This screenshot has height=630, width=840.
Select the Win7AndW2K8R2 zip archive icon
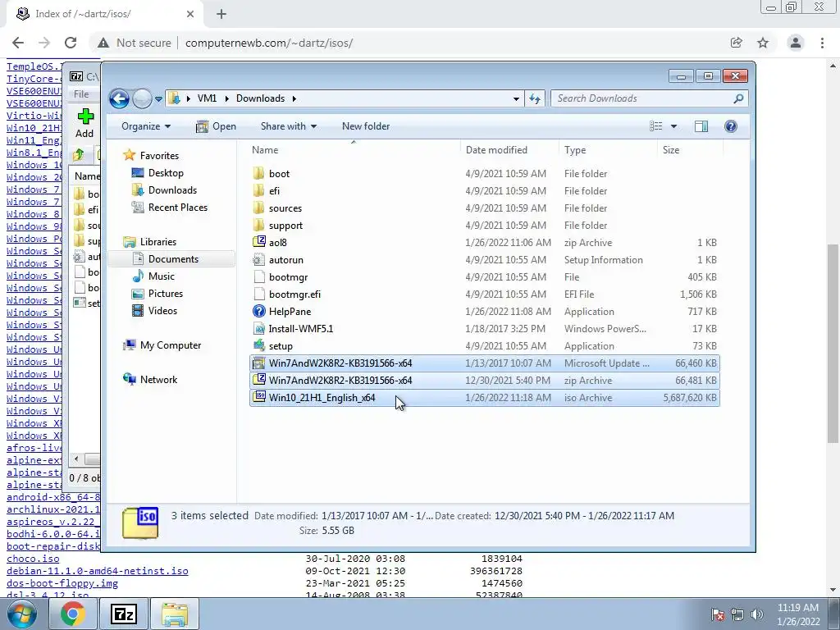tap(259, 381)
